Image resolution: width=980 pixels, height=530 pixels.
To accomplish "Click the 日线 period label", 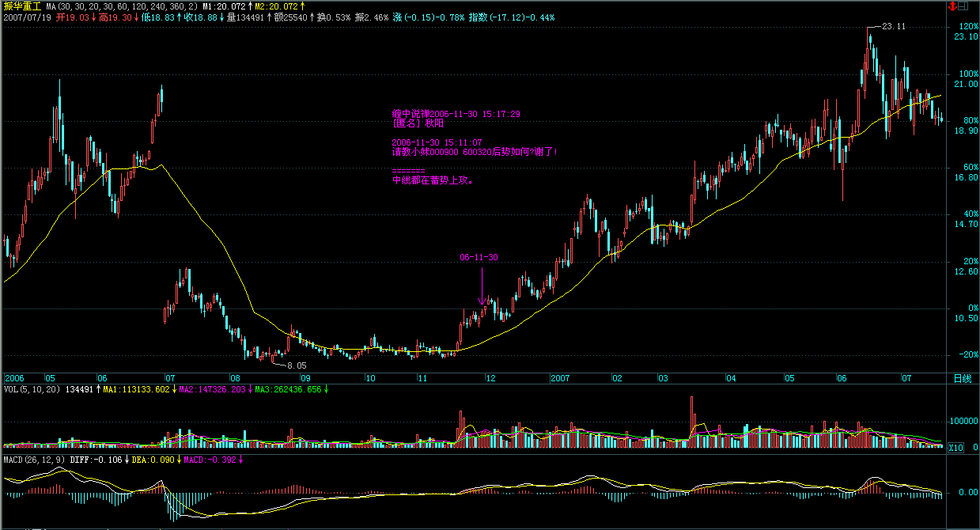I will [x=962, y=378].
